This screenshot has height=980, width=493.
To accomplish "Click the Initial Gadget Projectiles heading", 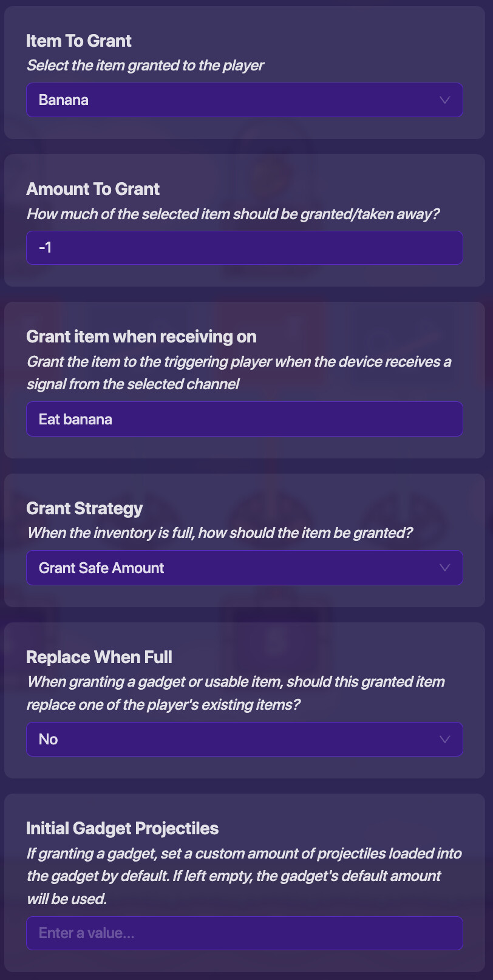I will click(122, 828).
